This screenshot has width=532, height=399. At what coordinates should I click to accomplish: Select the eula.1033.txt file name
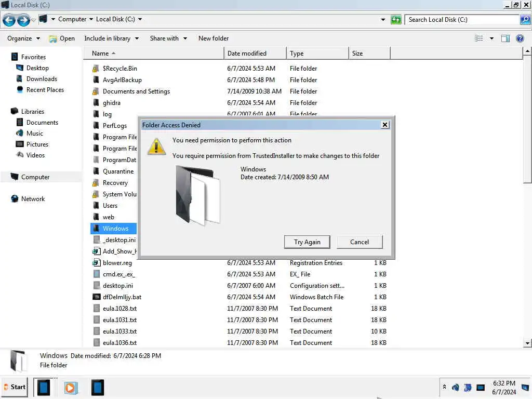click(120, 331)
